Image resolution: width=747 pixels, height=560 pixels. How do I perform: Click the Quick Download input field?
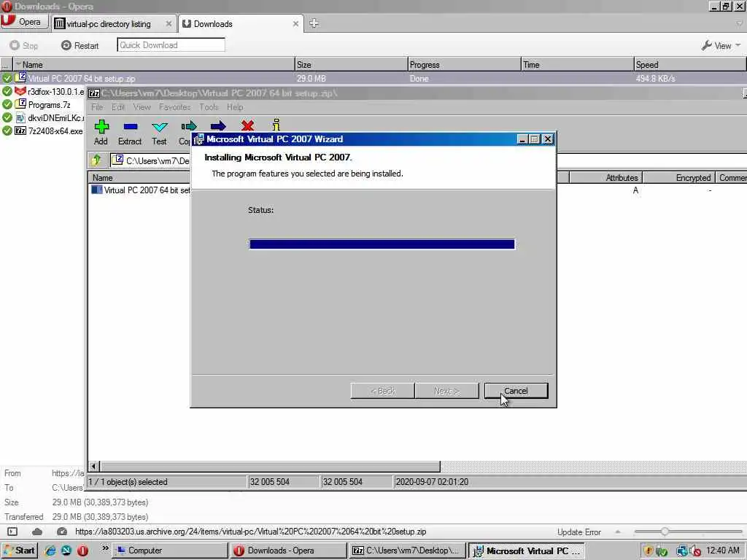point(171,44)
